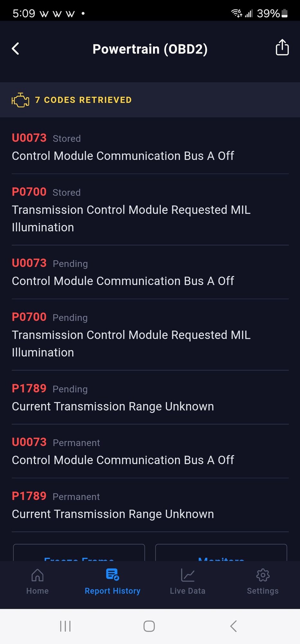
Task: Tap the back arrow in header
Action: click(x=15, y=49)
